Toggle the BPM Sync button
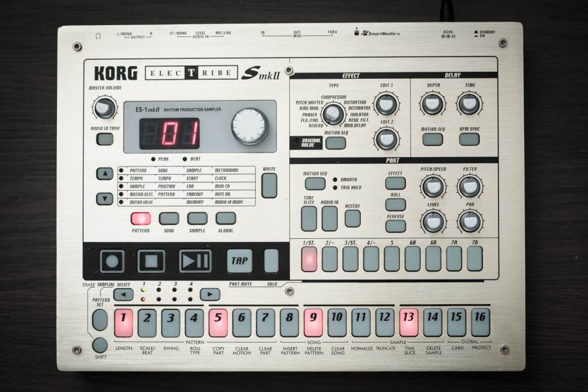Screen dimensions: 588x392 [469, 139]
